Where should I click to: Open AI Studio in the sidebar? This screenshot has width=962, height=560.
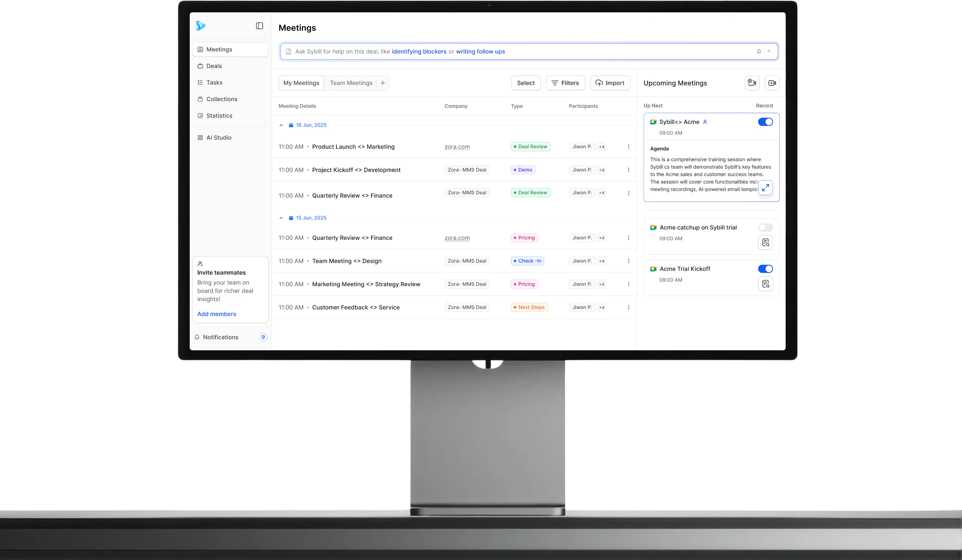point(230,138)
